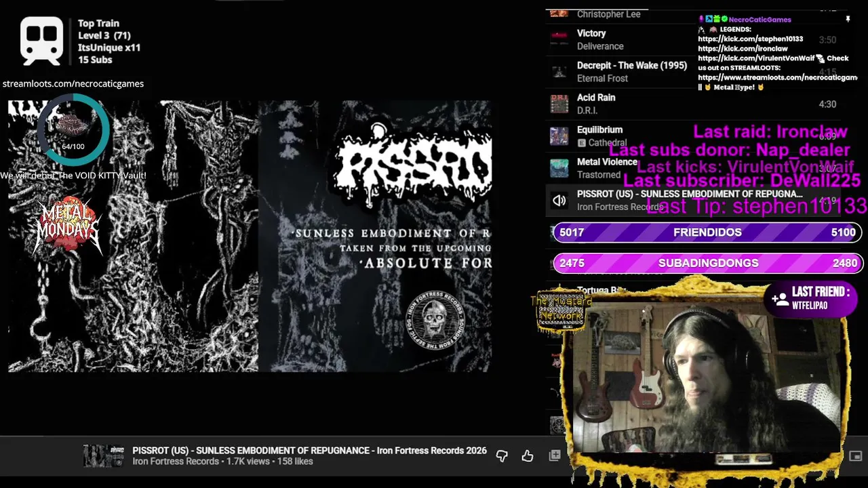Screen dimensions: 868x488
Task: Click '15 Subs' text in Top Train widget
Action: [95, 60]
